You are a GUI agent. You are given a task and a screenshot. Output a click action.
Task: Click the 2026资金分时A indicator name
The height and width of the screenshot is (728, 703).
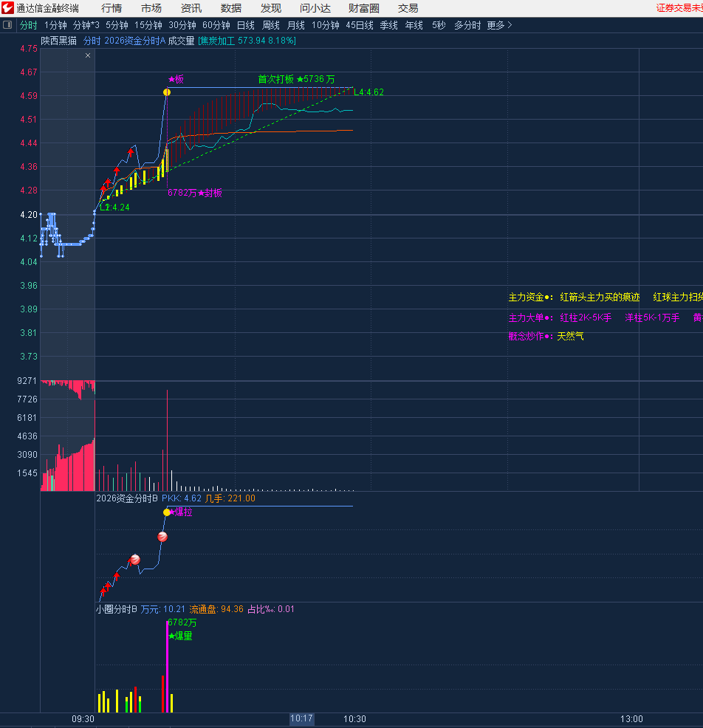(x=135, y=41)
